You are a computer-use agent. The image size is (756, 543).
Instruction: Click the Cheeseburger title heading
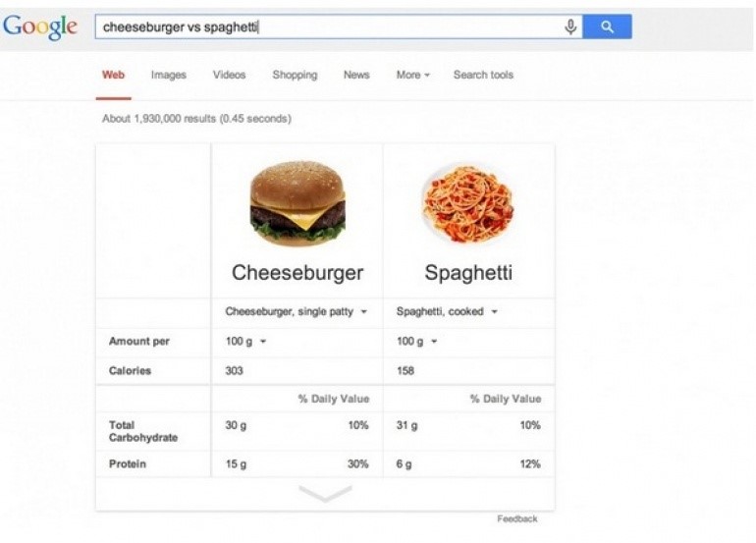[x=297, y=273]
